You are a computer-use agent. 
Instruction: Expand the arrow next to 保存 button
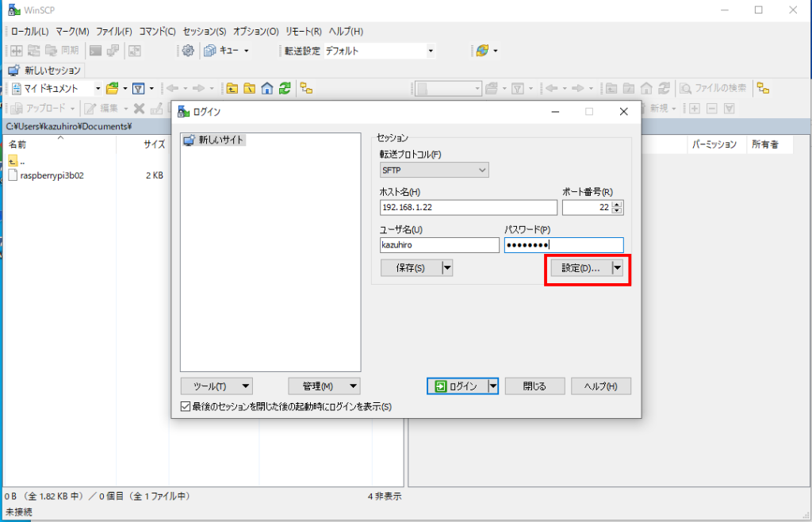[x=447, y=268]
